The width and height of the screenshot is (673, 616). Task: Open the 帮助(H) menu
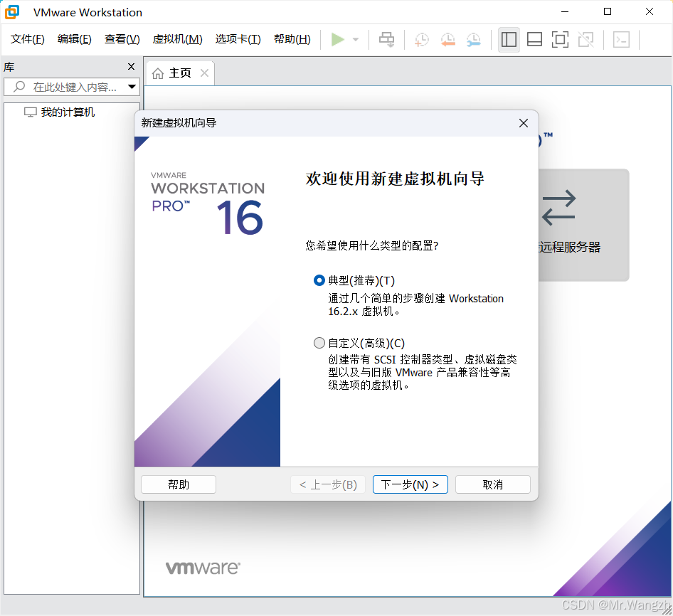point(292,39)
